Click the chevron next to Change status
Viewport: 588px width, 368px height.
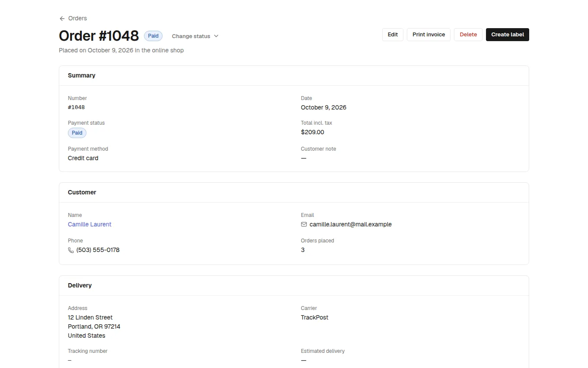coord(216,36)
